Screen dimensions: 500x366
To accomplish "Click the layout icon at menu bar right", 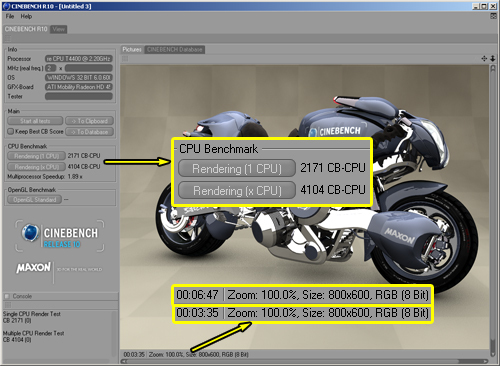I will pos(493,16).
